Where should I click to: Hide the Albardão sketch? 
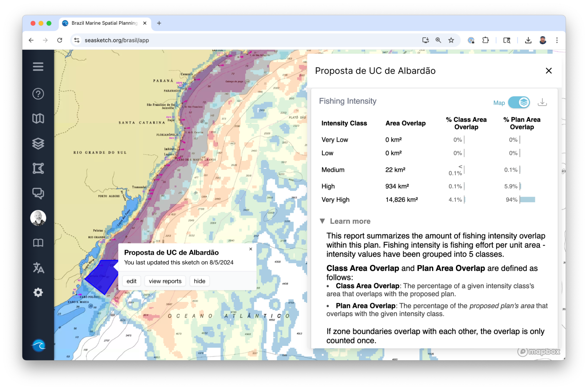(199, 281)
